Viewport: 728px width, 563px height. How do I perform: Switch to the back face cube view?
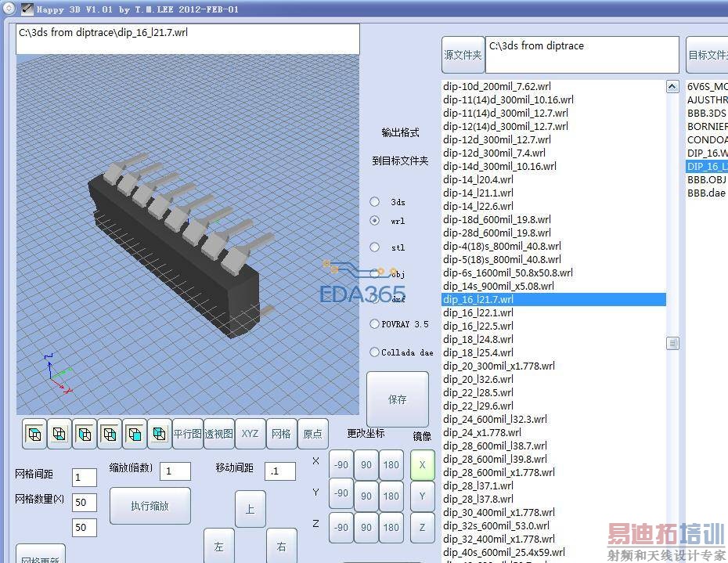tap(159, 434)
